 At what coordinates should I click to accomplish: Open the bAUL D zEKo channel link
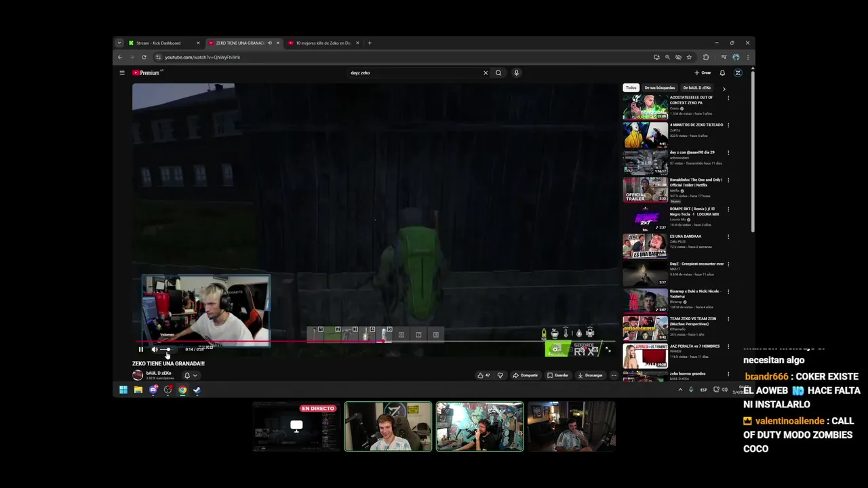coord(159,373)
